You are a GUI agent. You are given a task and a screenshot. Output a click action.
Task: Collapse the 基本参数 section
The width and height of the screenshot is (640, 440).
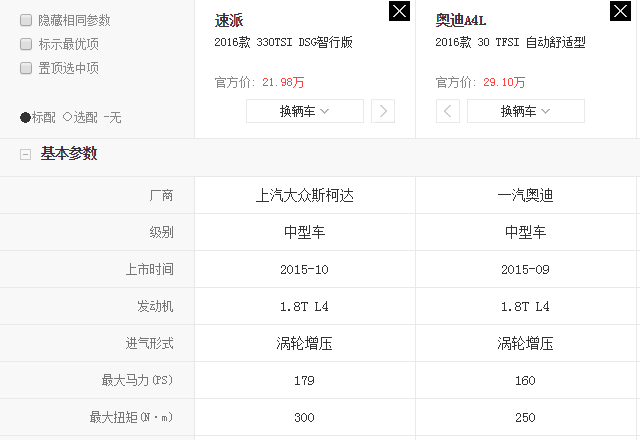(x=25, y=154)
